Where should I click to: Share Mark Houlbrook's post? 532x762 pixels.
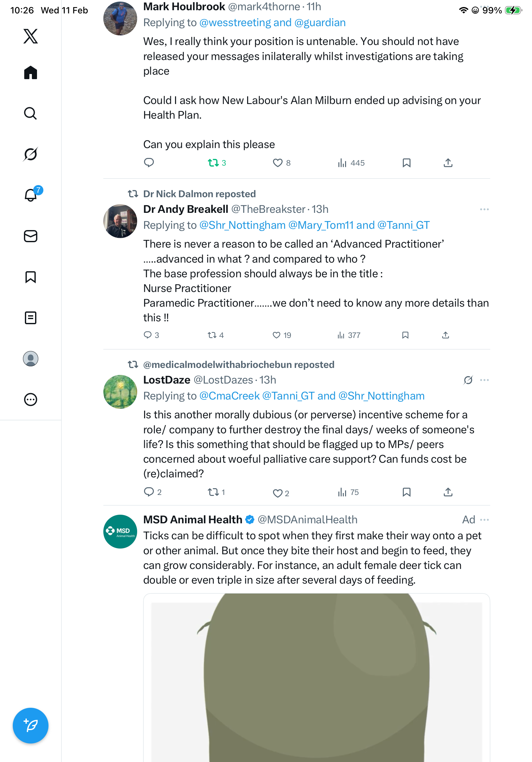click(448, 163)
